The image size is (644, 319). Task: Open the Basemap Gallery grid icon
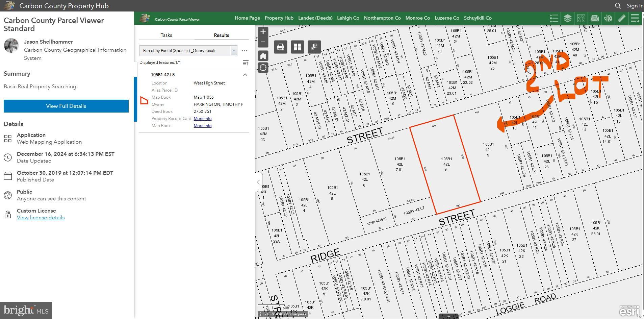[297, 47]
